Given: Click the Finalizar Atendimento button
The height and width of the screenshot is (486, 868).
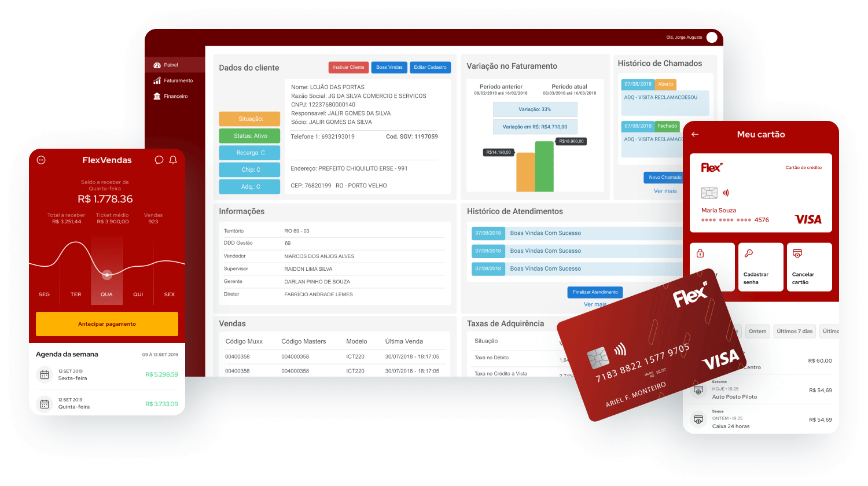Looking at the screenshot, I should pyautogui.click(x=595, y=292).
